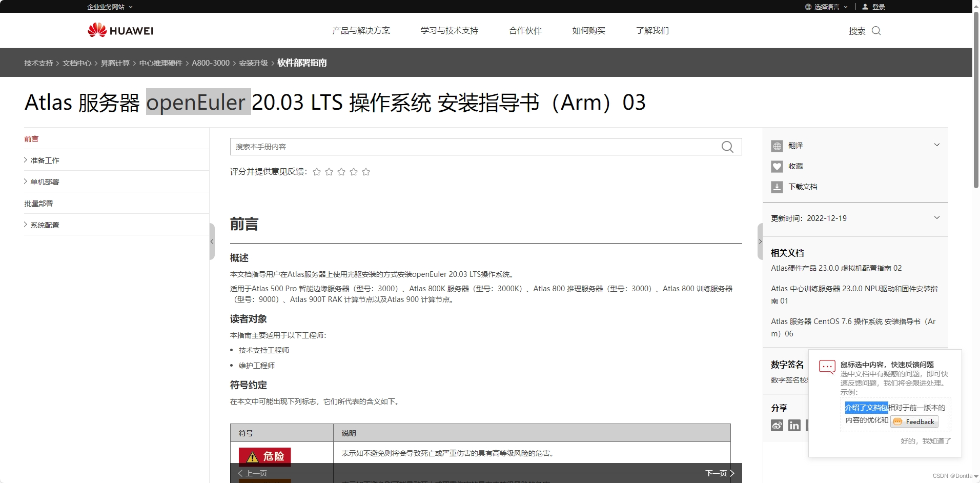Click the 中心推理硬件 breadcrumb
The width and height of the screenshot is (980, 483).
point(161,63)
